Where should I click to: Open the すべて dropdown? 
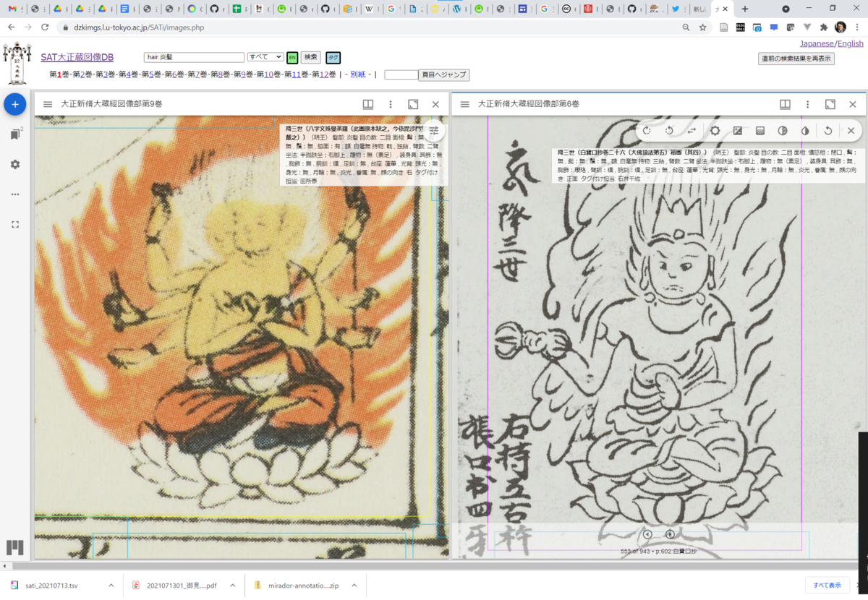pyautogui.click(x=265, y=57)
